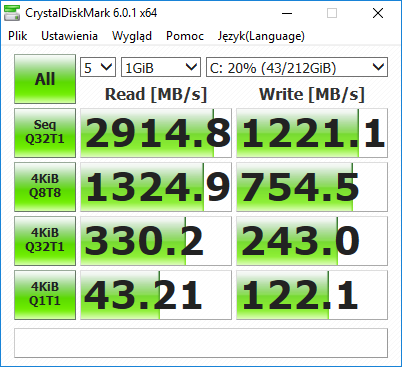Viewport: 402px width, 367px height.
Task: Click the 4KiB Q32T1 write result 243.0
Action: coord(312,241)
